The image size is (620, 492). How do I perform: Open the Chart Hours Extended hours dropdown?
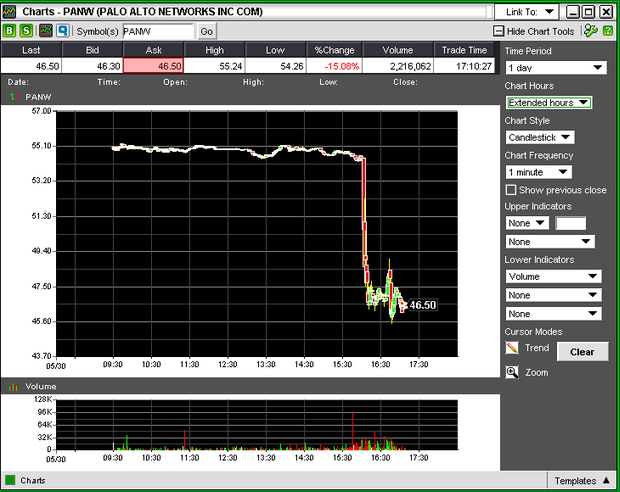click(549, 103)
